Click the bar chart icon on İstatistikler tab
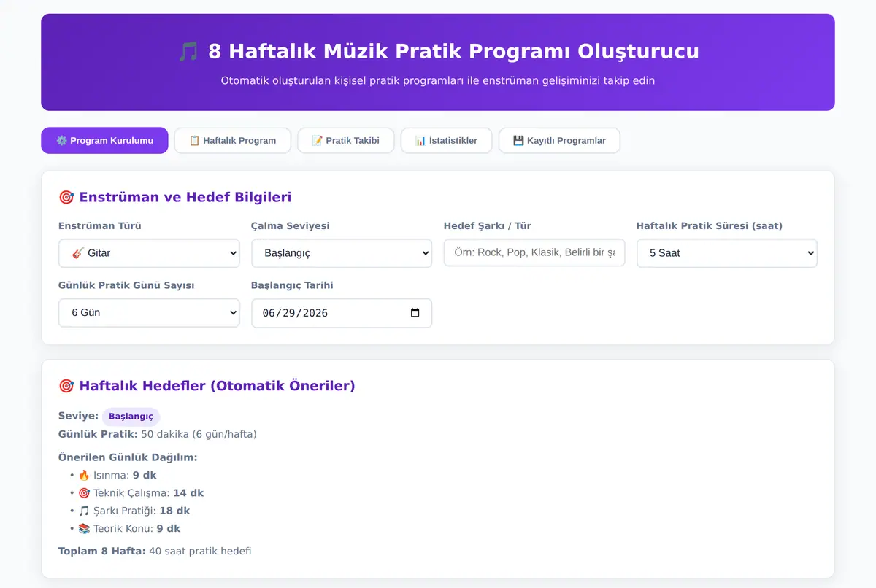876x588 pixels. [420, 141]
